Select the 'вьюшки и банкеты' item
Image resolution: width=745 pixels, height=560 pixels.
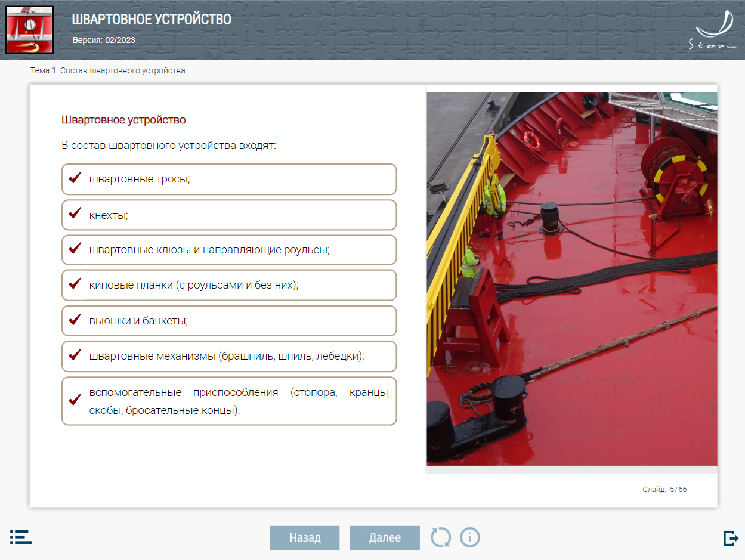[229, 321]
